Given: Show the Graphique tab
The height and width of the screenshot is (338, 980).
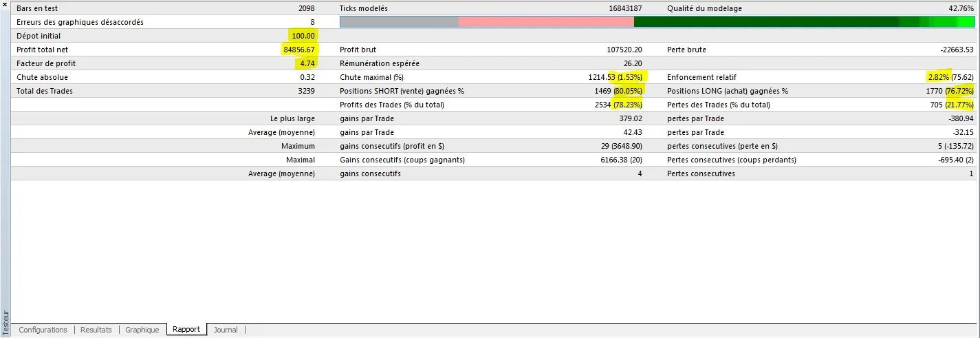Looking at the screenshot, I should click(x=142, y=330).
